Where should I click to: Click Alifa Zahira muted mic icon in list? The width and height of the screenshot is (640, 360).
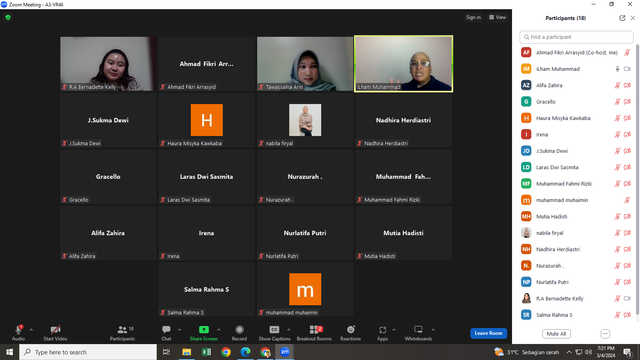click(x=618, y=85)
